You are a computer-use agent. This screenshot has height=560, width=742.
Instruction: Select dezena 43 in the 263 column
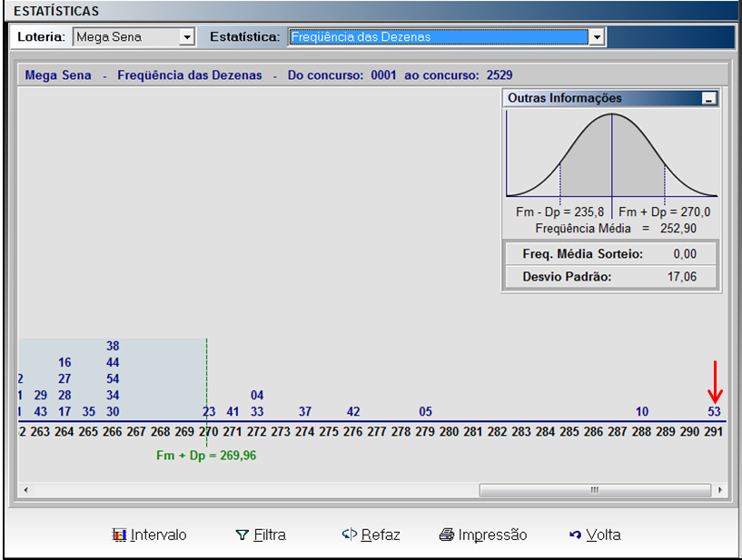tap(40, 411)
